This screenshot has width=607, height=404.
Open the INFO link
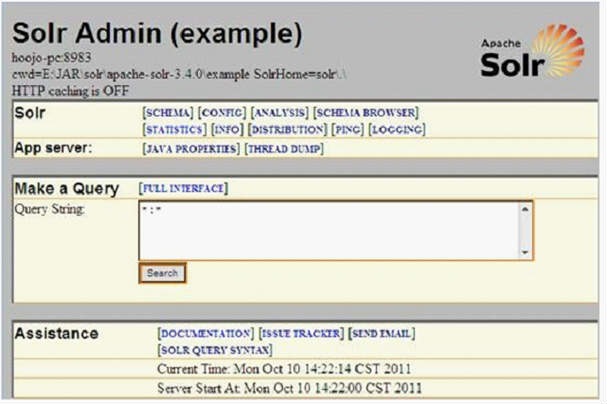tap(227, 129)
